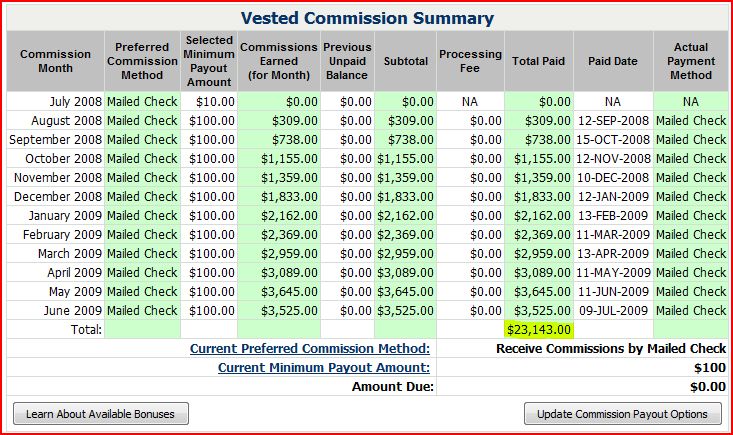Click the Processing Fee column header

tap(471, 61)
